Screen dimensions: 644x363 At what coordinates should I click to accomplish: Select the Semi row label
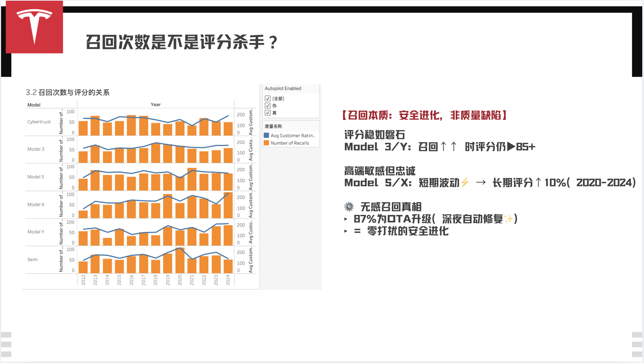coord(32,260)
